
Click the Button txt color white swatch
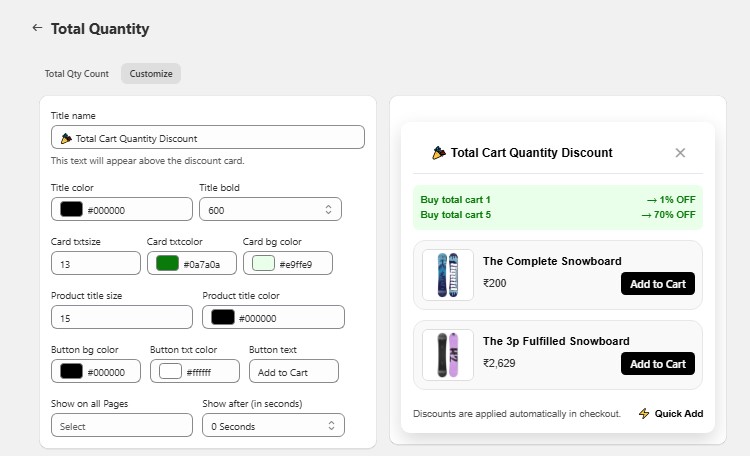pyautogui.click(x=170, y=372)
